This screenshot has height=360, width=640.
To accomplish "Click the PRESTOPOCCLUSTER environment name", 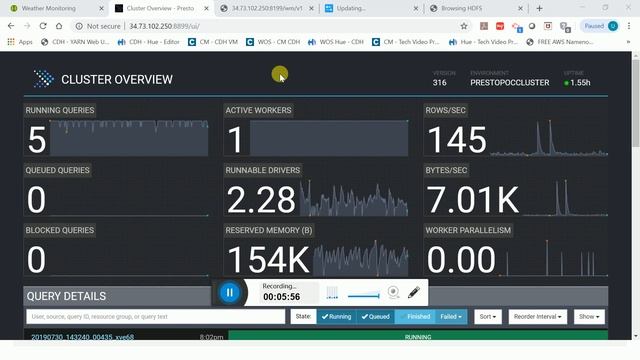I will point(510,82).
